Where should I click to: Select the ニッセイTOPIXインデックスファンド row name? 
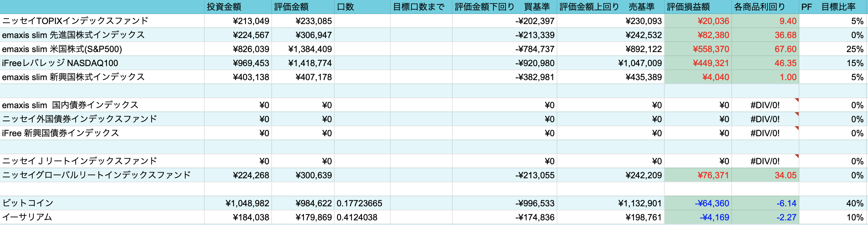click(102, 21)
